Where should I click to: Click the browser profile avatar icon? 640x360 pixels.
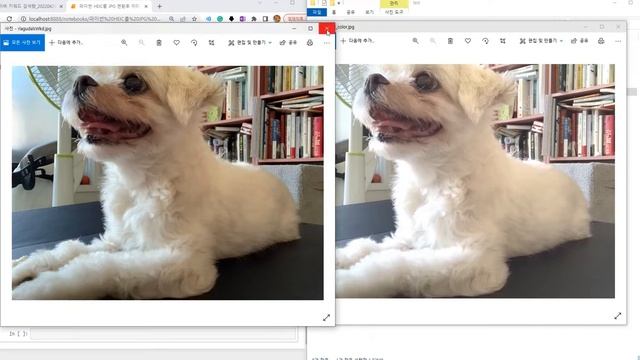point(277,19)
